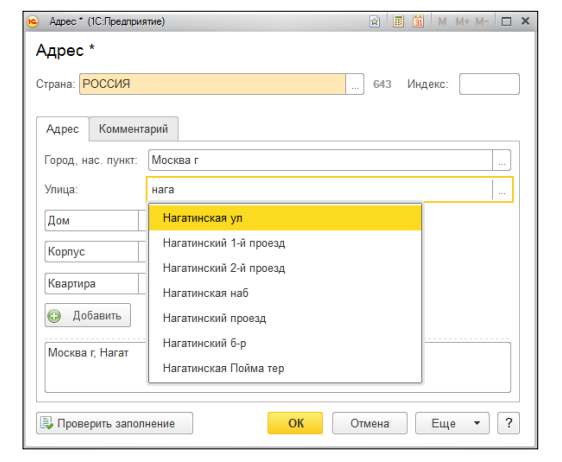Viewport: 562px width, 462px height.
Task: Open the Страна selection ellipsis button
Action: click(355, 84)
